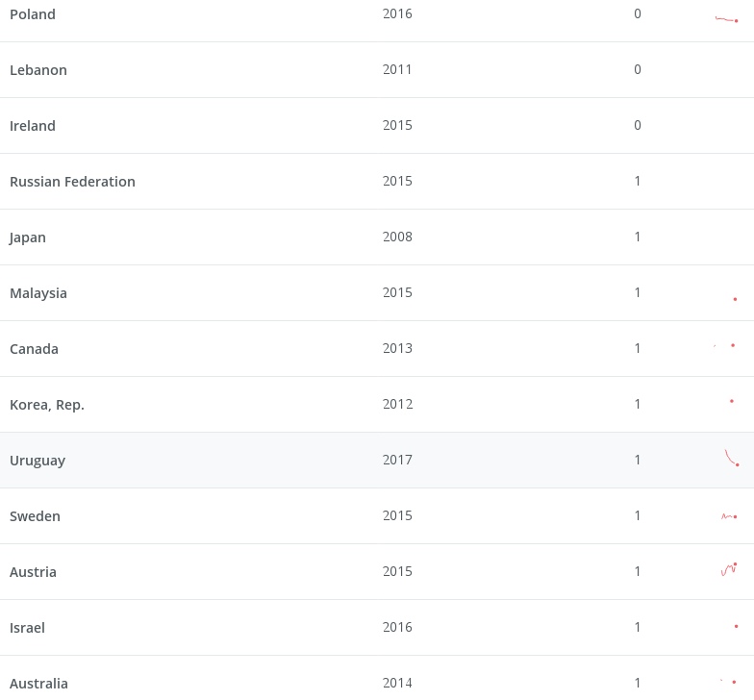
Task: Open the Ireland row link
Action: pyautogui.click(x=33, y=126)
